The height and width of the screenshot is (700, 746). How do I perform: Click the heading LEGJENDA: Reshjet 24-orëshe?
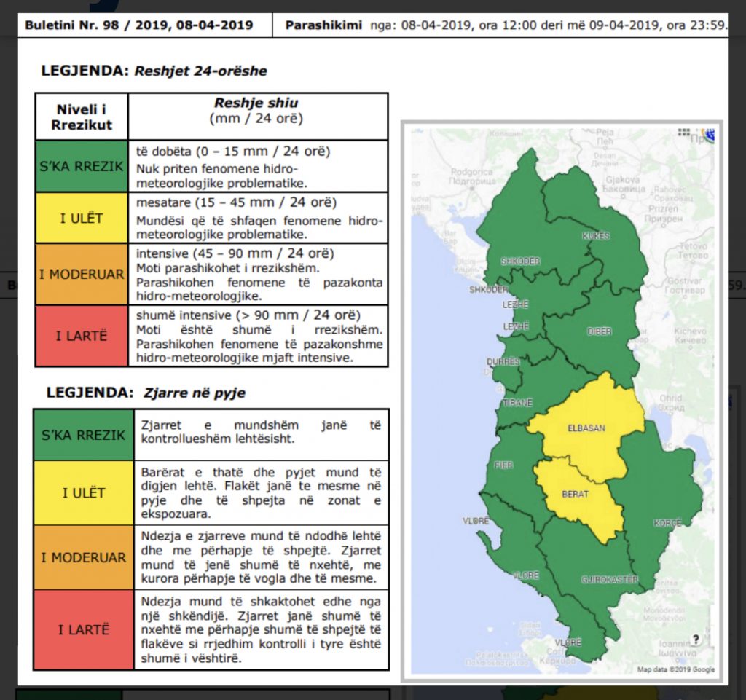(154, 71)
